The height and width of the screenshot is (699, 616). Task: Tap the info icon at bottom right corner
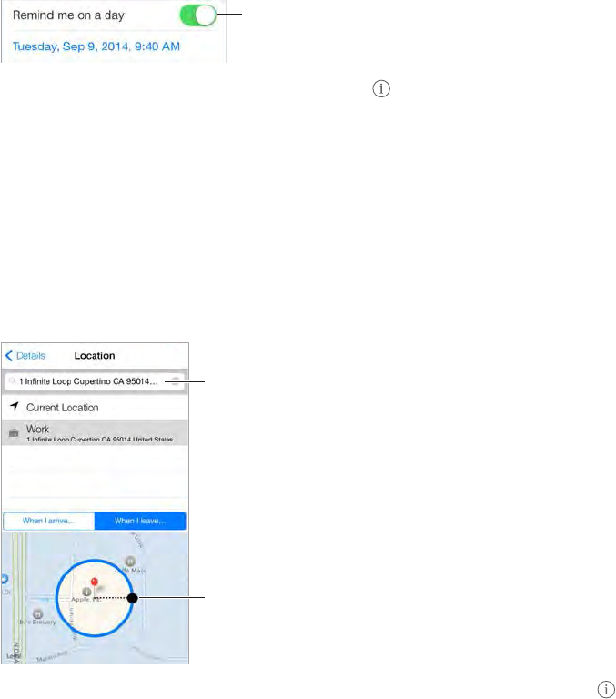606,690
